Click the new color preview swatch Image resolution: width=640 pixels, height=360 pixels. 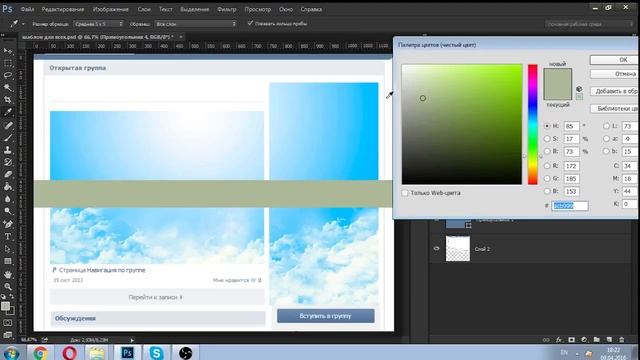pos(558,76)
